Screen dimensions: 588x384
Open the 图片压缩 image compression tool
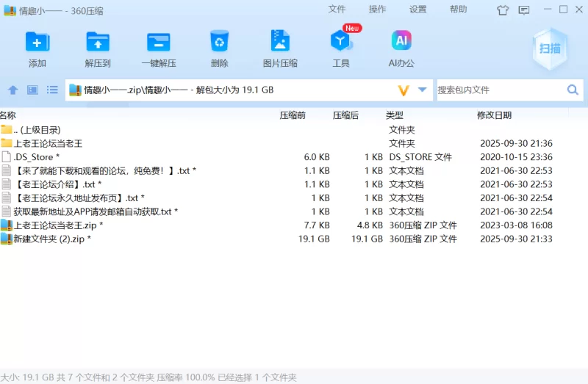(x=280, y=42)
